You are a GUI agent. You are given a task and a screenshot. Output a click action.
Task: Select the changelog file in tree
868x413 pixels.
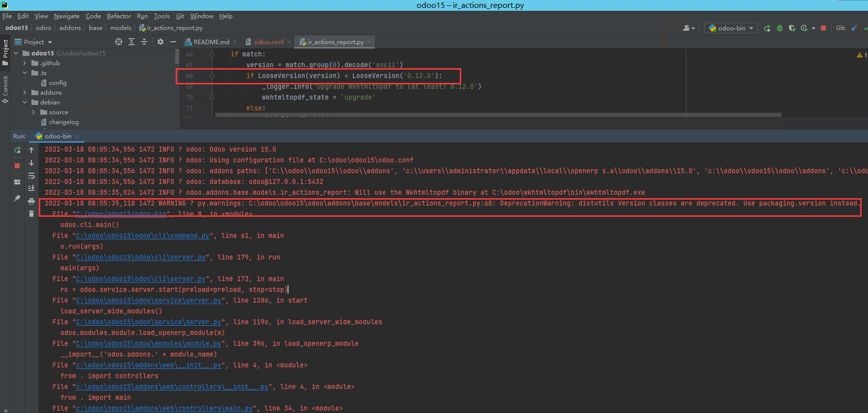[63, 122]
